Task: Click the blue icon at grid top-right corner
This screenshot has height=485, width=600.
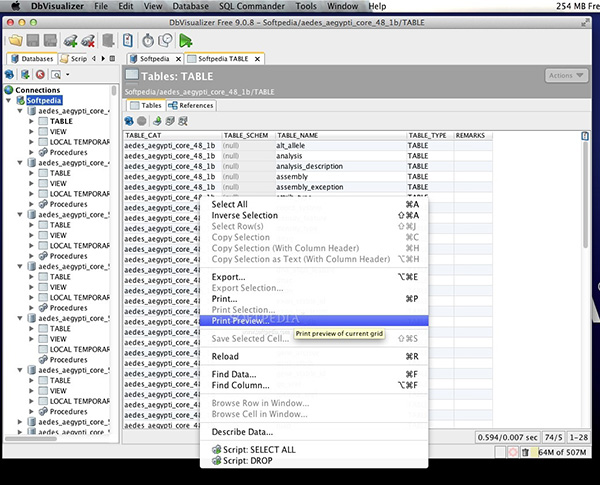Action: click(585, 136)
